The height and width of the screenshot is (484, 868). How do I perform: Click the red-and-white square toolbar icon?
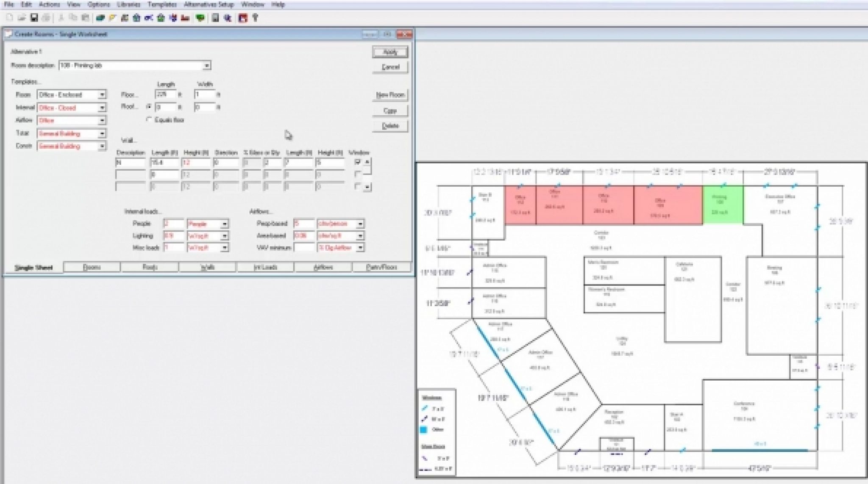[243, 18]
